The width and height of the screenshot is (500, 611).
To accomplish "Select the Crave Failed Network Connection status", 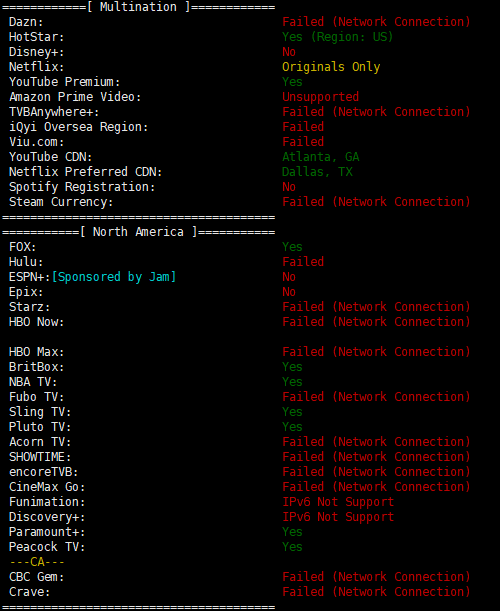I will click(376, 592).
